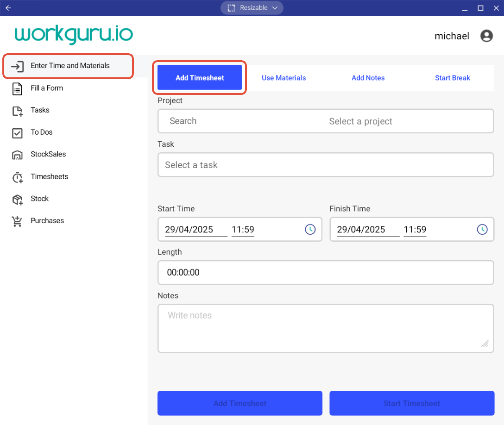Click the Stock box-plus icon

tap(17, 200)
